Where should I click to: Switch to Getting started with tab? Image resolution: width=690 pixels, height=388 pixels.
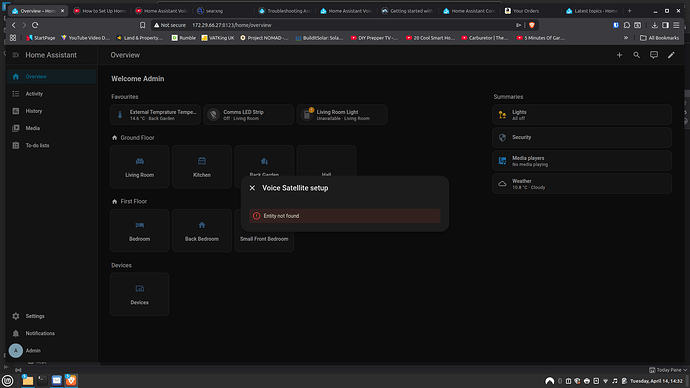coord(407,11)
